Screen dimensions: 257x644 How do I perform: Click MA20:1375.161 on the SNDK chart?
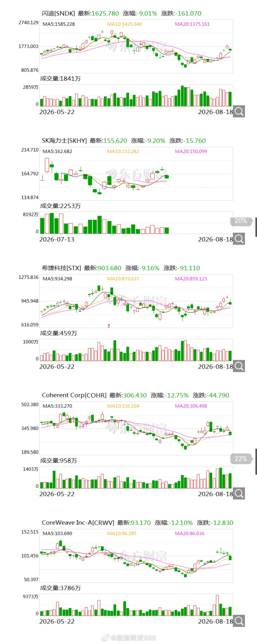[192, 24]
